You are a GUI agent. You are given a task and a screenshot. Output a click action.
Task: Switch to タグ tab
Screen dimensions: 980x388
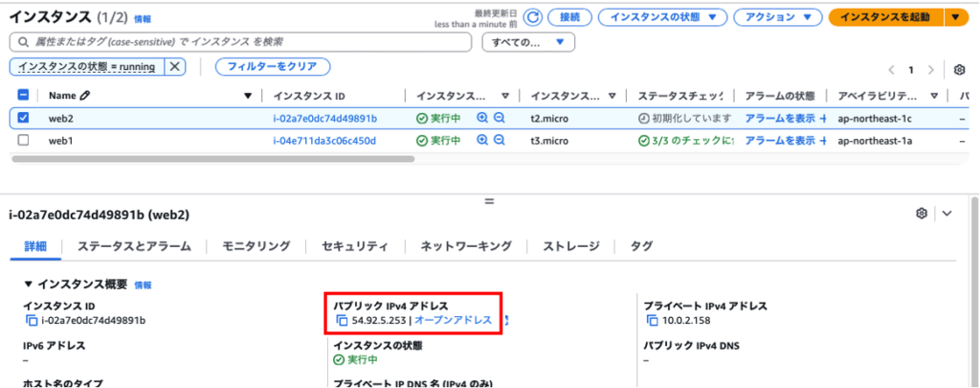coord(642,246)
